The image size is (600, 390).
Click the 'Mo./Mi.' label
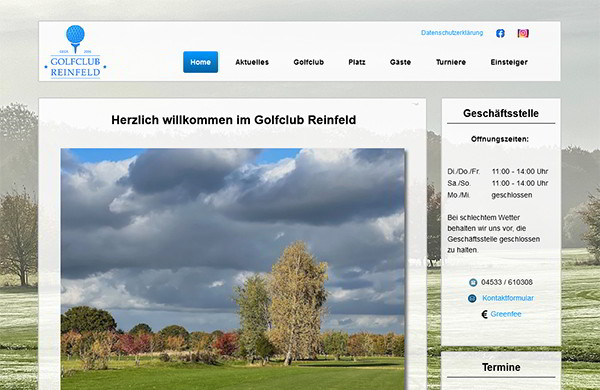click(x=459, y=195)
